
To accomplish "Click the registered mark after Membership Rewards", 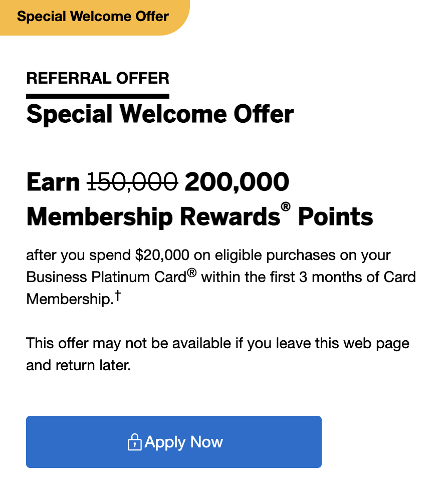I will [286, 206].
